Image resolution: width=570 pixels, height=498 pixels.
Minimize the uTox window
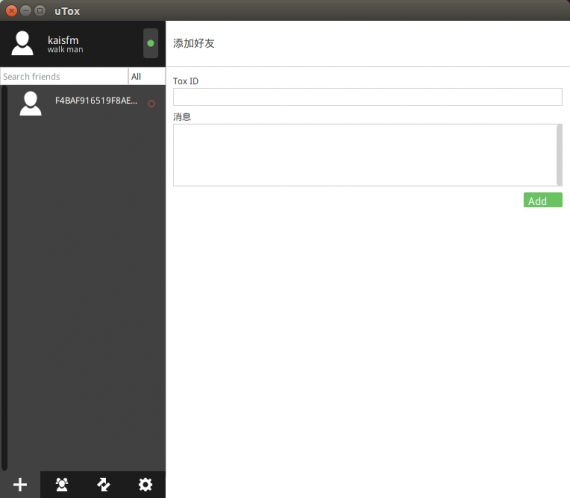point(25,11)
